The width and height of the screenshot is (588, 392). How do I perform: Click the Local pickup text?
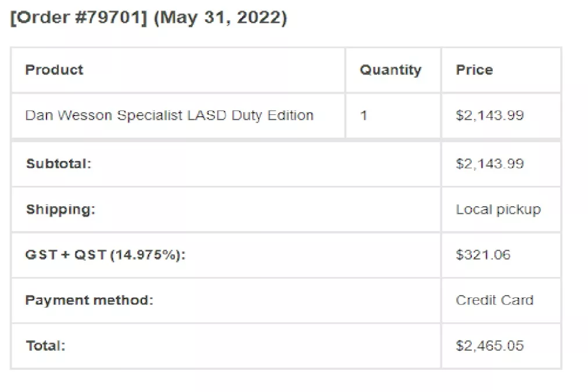499,209
